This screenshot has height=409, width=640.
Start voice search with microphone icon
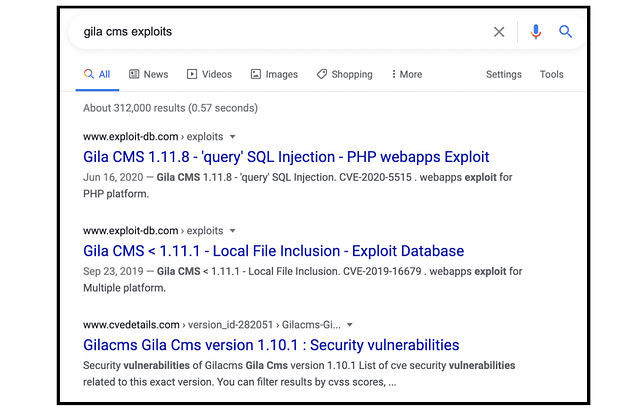pos(536,31)
